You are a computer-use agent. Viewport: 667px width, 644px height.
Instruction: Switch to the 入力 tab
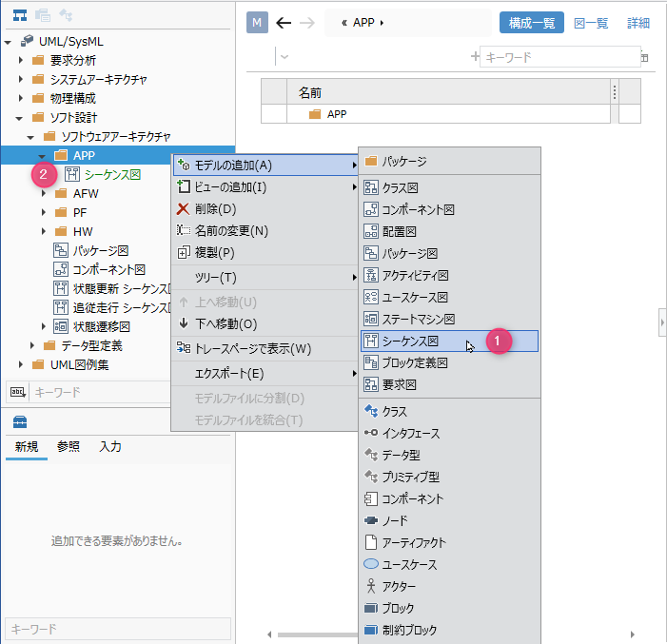[110, 447]
